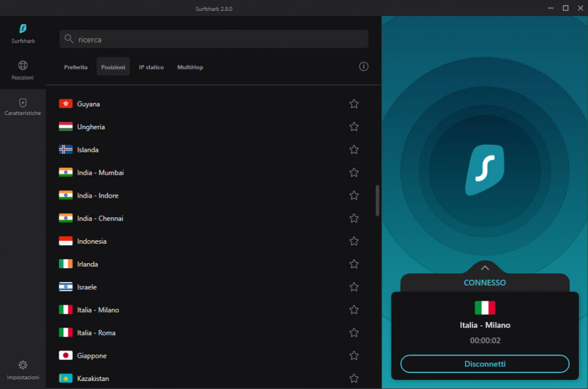Open Impostazioni gear icon
The image size is (588, 389).
tap(23, 365)
